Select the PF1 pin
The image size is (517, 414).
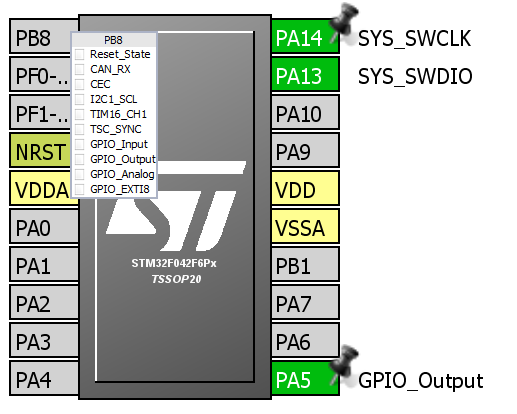click(x=41, y=112)
